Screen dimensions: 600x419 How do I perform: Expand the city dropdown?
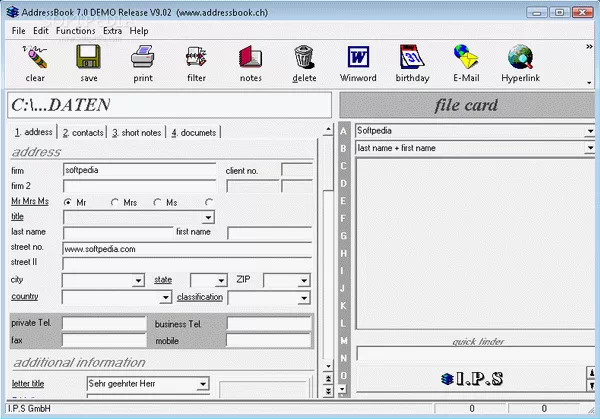coord(138,280)
